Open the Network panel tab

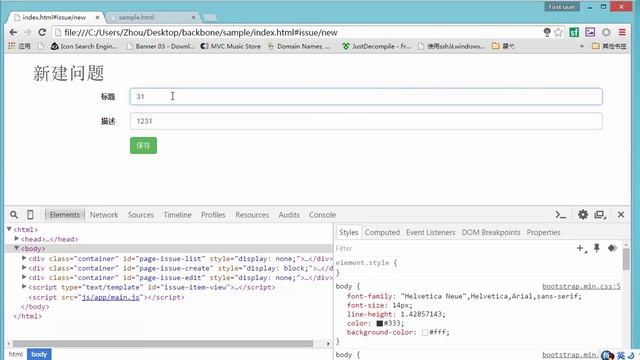[104, 215]
